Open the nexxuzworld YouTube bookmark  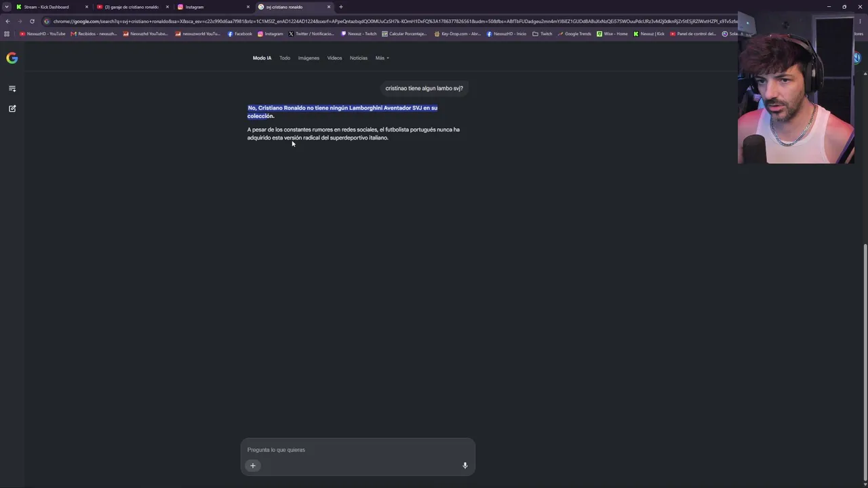(x=198, y=34)
